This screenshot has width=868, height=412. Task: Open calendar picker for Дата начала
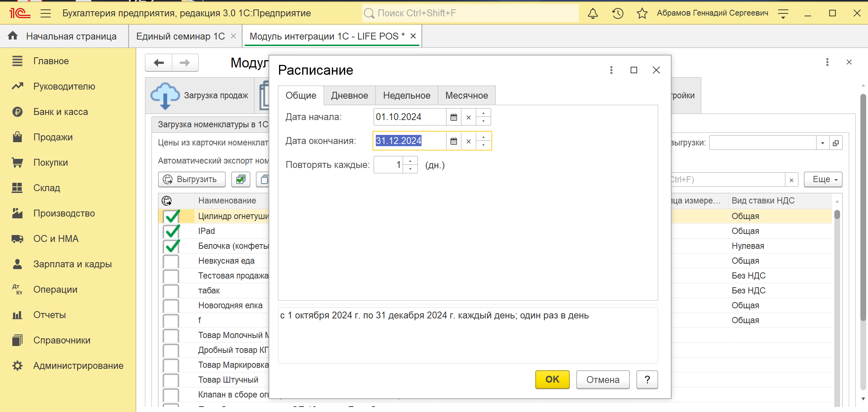coord(453,117)
